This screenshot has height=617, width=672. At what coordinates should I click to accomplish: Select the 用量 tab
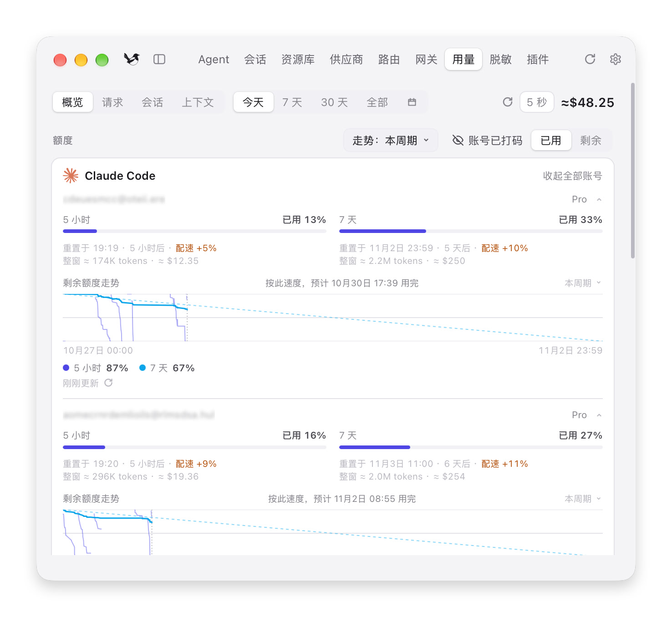[463, 59]
